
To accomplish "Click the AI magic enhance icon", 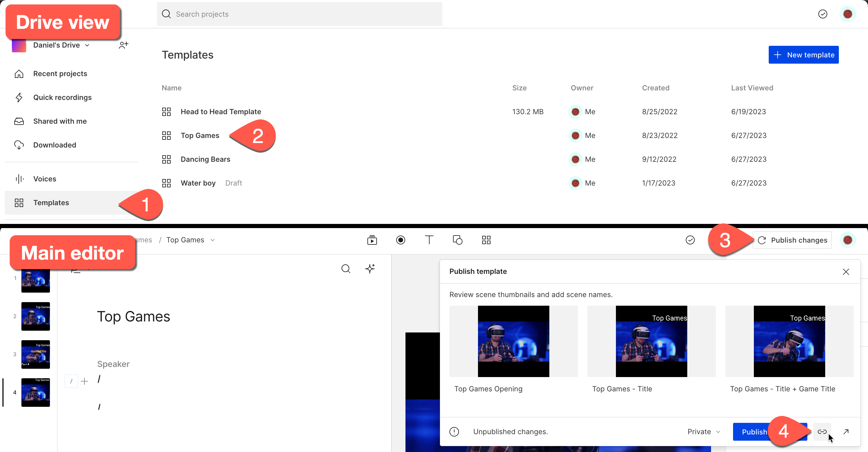I will point(370,268).
